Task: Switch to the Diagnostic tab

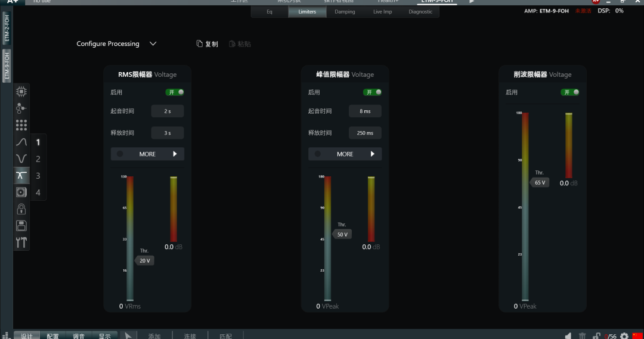Action: coord(420,12)
